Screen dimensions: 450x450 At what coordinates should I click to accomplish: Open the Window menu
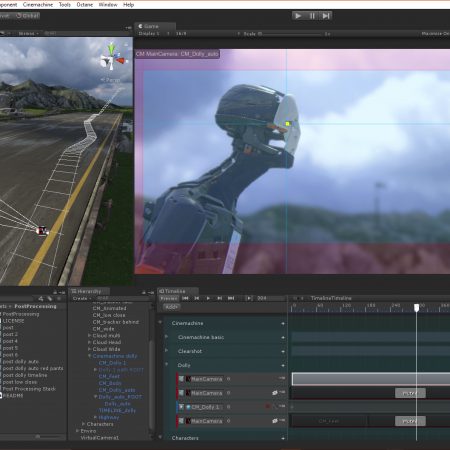(x=108, y=5)
